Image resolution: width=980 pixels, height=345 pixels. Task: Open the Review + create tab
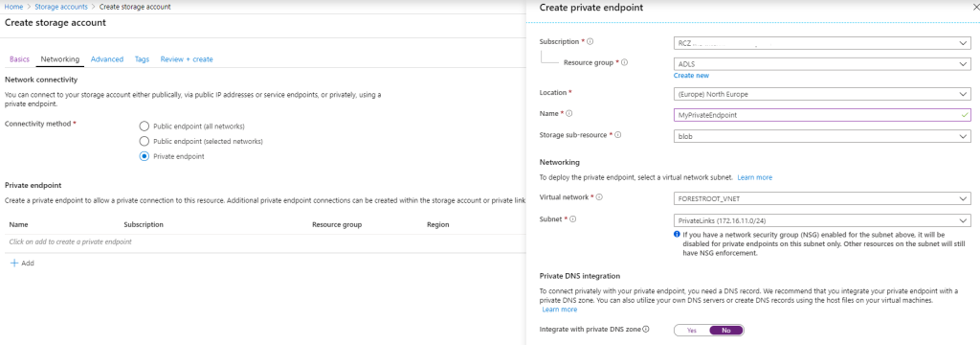[187, 59]
